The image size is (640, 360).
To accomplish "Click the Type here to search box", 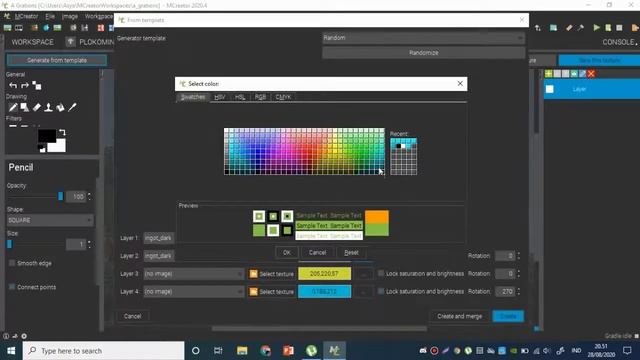I will pos(104,351).
